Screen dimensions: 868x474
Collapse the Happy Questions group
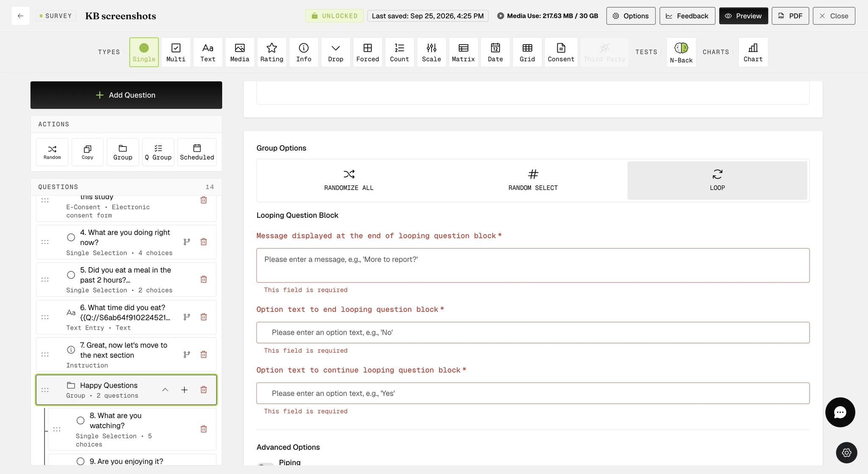(165, 390)
